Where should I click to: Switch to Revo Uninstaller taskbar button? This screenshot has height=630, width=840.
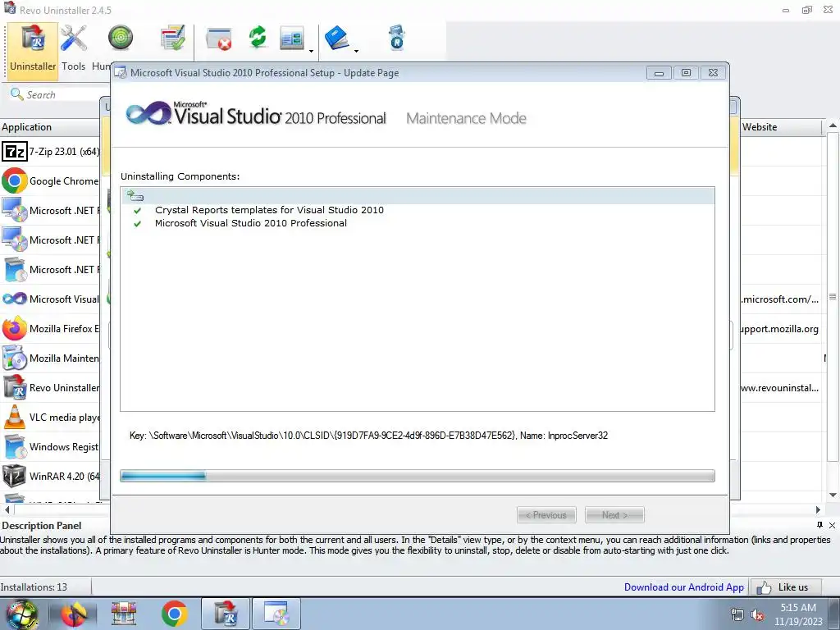coord(225,614)
